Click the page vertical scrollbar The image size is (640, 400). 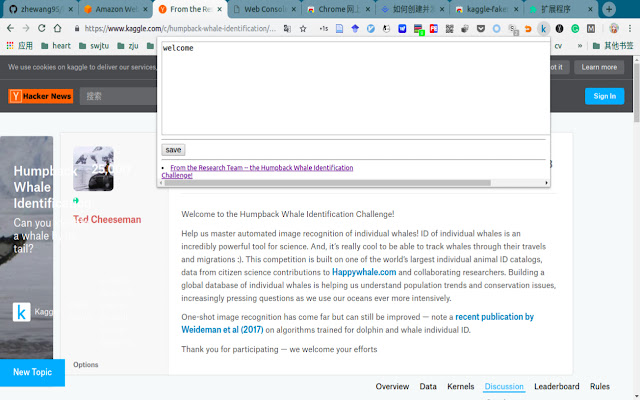coord(636,93)
